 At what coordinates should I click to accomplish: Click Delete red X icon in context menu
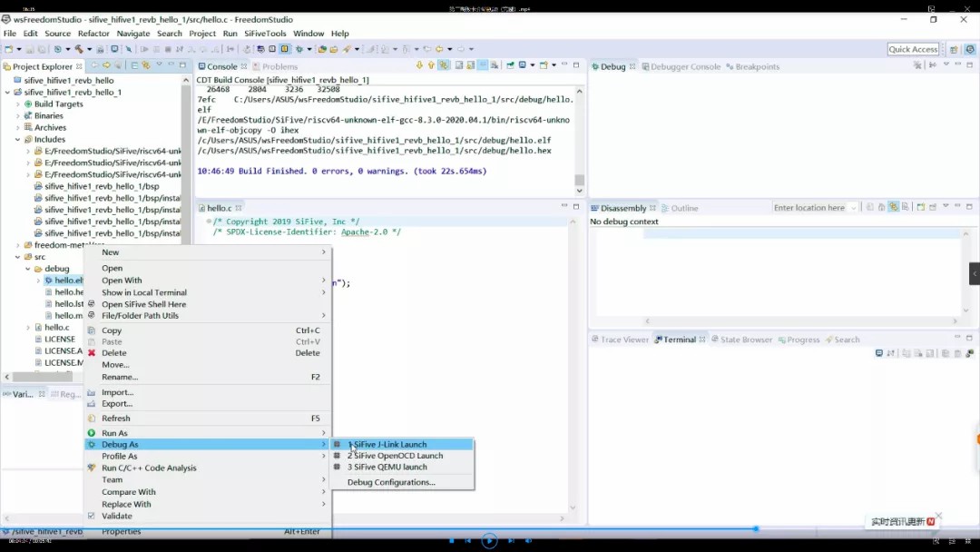(x=92, y=353)
